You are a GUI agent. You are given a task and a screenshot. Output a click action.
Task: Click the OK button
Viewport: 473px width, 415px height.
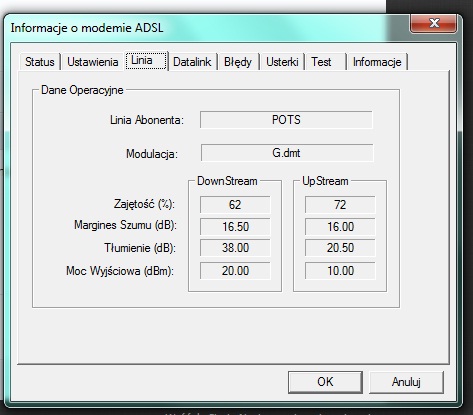325,382
